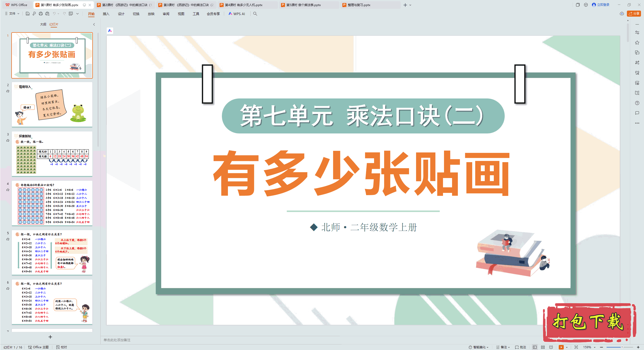This screenshot has width=644, height=350.
Task: Click the fit-to-window icon in status bar
Action: pos(576,347)
